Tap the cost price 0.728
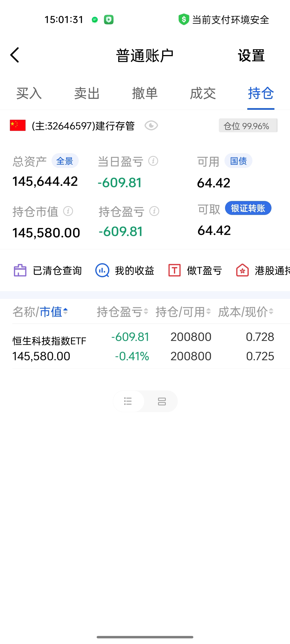Image resolution: width=290 pixels, height=644 pixels. pyautogui.click(x=260, y=337)
